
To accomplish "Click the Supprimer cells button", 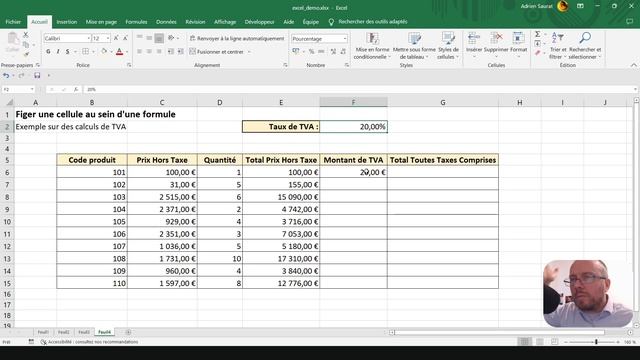I will pos(496,45).
